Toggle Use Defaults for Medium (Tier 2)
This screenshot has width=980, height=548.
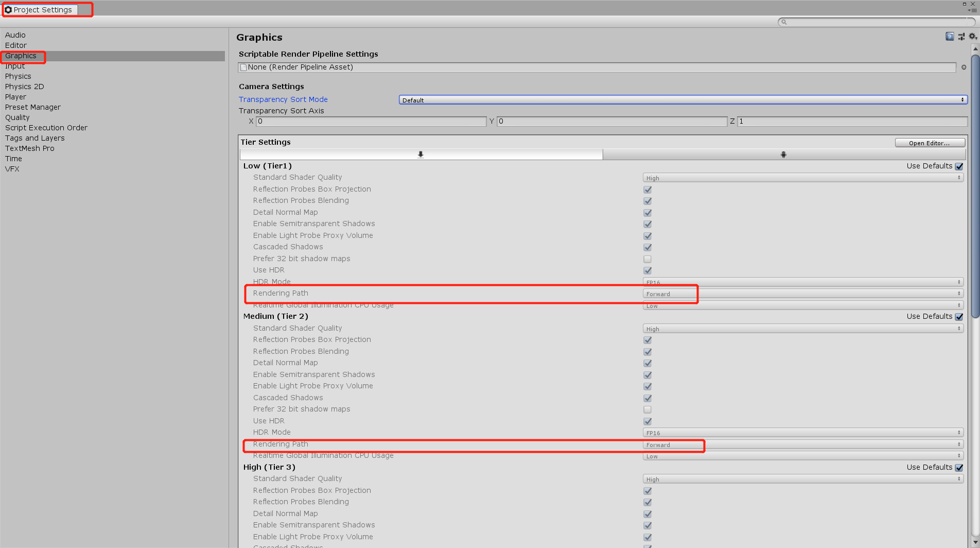click(959, 317)
